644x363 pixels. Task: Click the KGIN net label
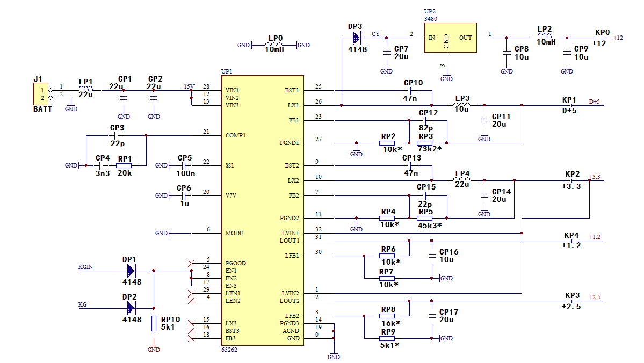click(85, 267)
